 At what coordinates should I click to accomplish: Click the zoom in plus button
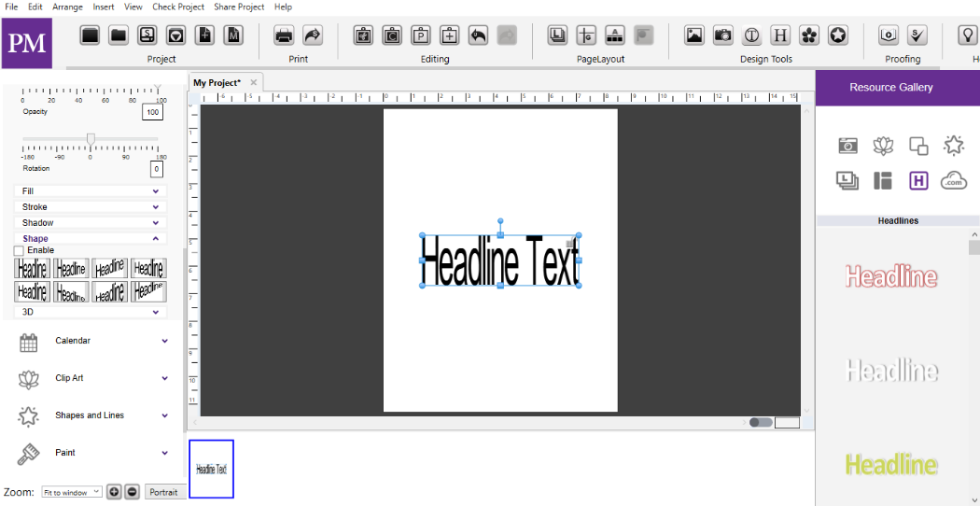[114, 492]
